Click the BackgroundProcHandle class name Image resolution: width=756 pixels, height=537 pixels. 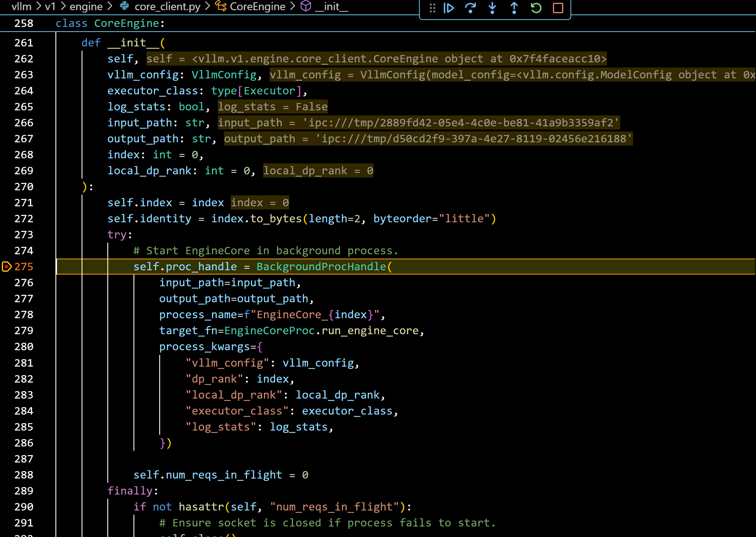[321, 267]
